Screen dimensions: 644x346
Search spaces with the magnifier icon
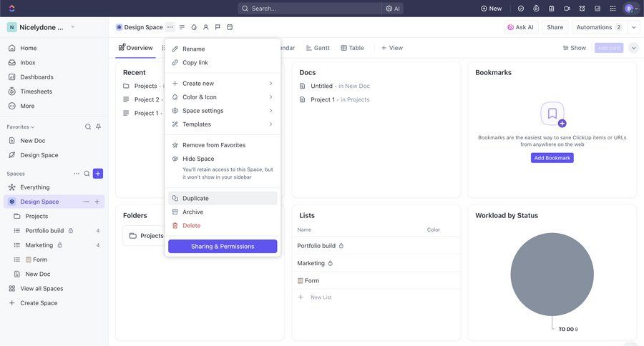(x=87, y=174)
